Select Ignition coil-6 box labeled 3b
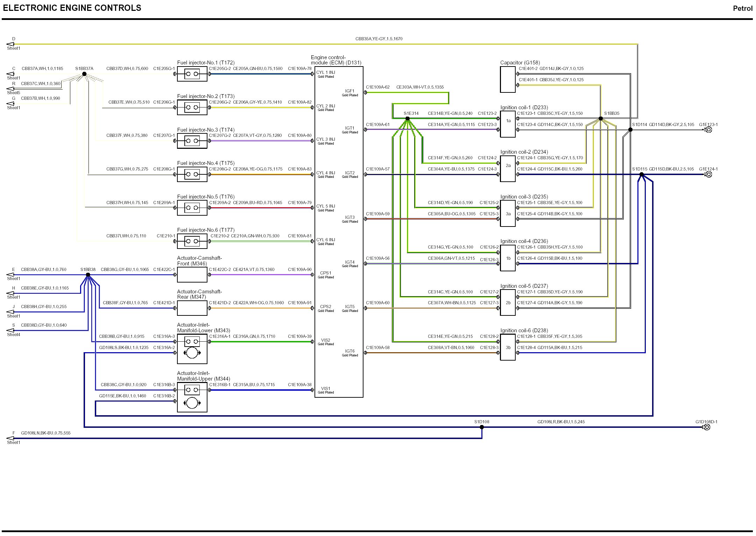Image resolution: width=756 pixels, height=536 pixels. (x=508, y=347)
